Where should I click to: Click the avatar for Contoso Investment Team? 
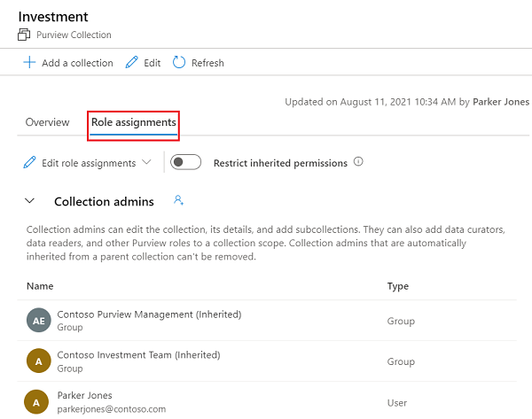[37, 361]
